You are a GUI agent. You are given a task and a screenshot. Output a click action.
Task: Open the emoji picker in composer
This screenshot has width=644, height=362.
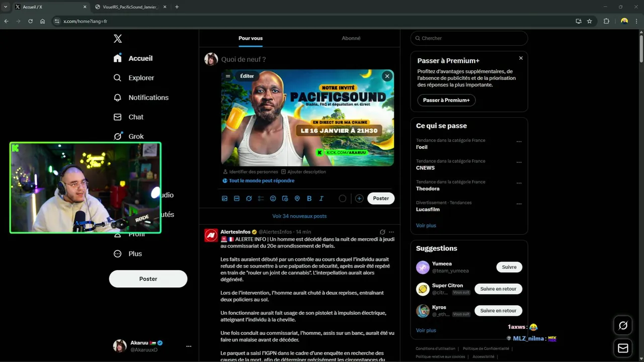click(x=273, y=199)
